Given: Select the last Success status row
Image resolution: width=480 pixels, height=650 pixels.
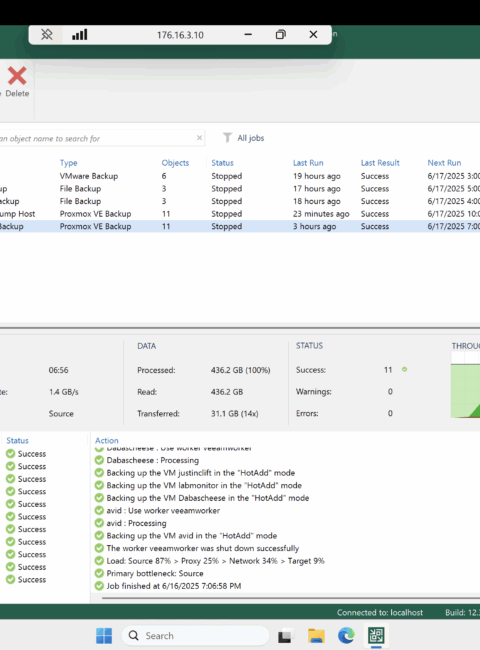Looking at the screenshot, I should tap(26, 580).
